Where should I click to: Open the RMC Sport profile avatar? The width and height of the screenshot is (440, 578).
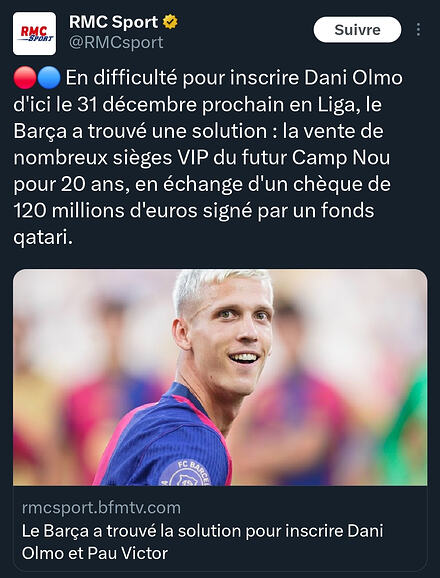pos(34,34)
